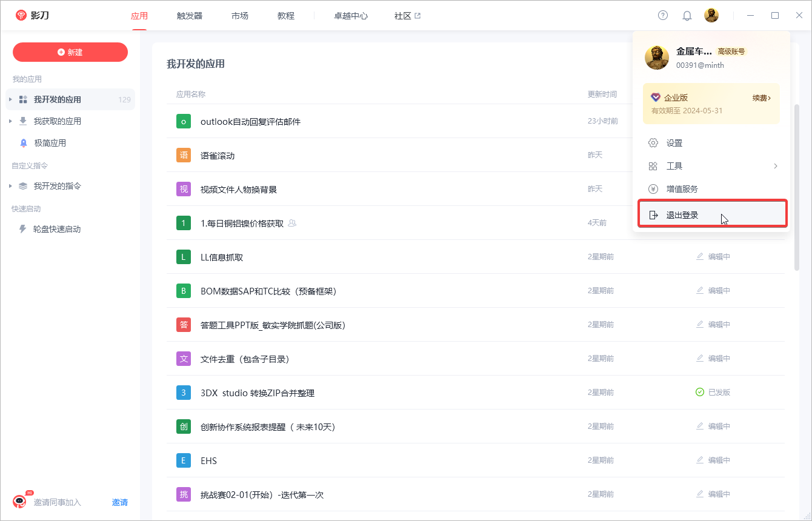Click the 影刀 logo icon
Viewport: 812px width, 521px height.
21,15
